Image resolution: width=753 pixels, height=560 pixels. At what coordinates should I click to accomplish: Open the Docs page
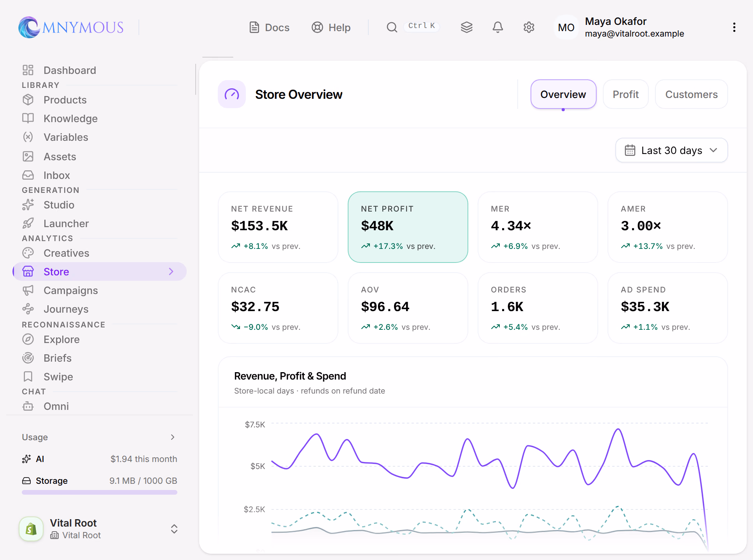(x=269, y=28)
